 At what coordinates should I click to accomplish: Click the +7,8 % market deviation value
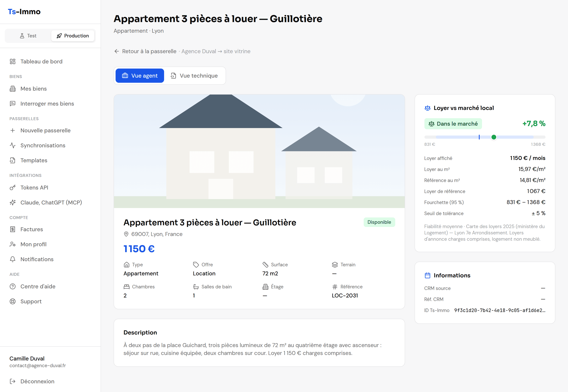click(534, 124)
